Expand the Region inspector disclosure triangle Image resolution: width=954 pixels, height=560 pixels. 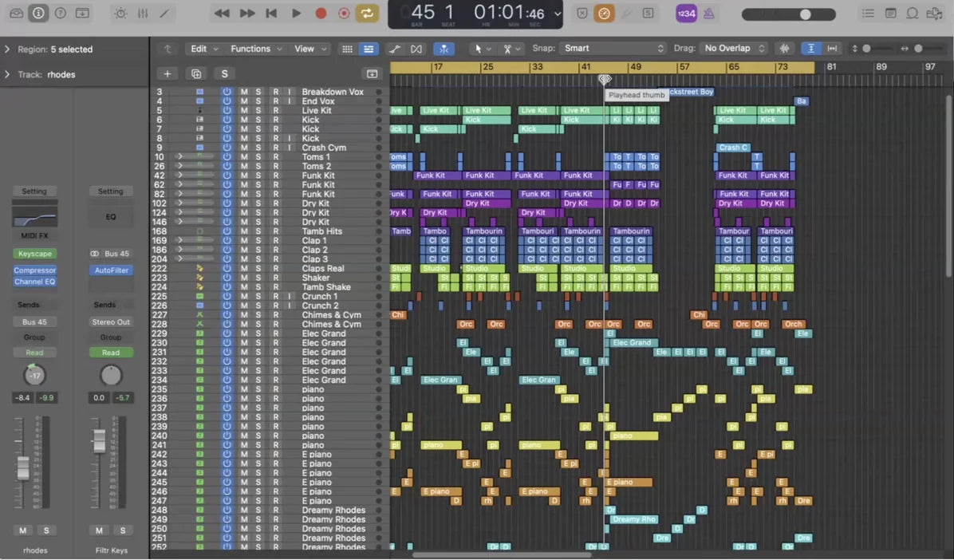(x=6, y=49)
